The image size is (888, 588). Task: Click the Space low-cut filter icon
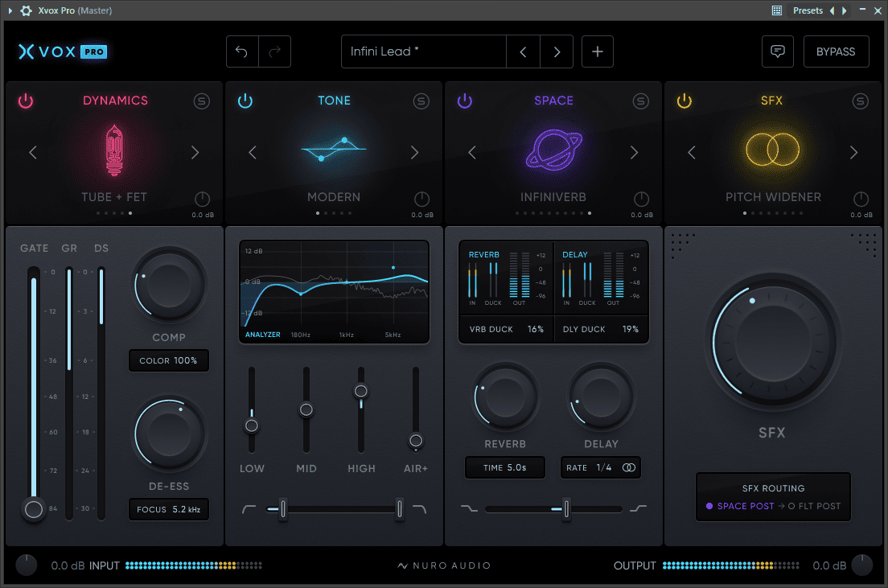coord(469,508)
